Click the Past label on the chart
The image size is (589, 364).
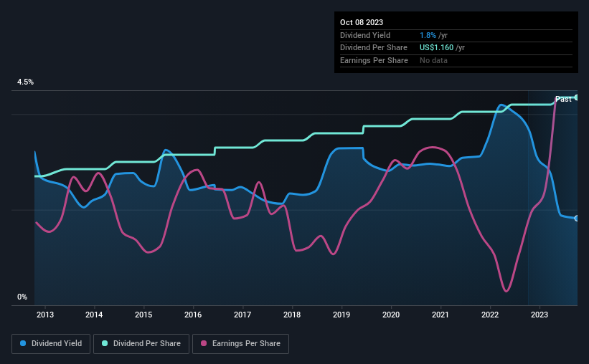[x=563, y=99]
